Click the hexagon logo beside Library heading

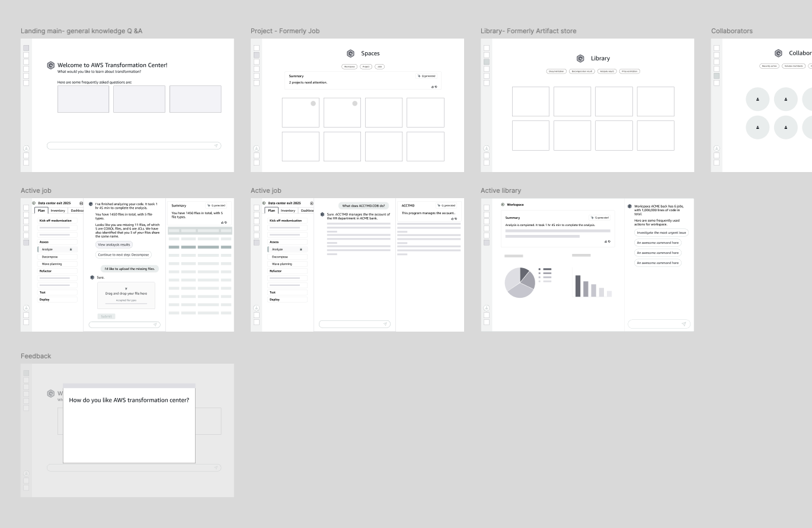580,58
